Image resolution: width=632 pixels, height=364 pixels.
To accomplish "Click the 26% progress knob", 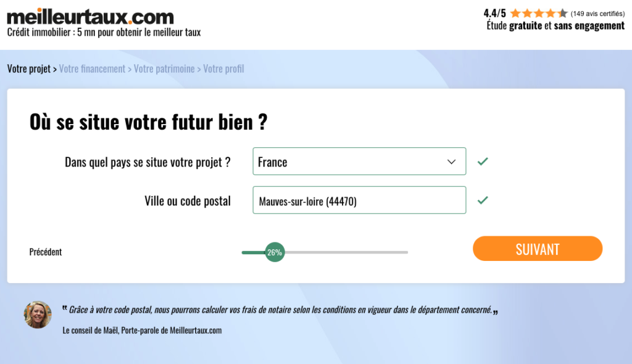I will click(275, 252).
